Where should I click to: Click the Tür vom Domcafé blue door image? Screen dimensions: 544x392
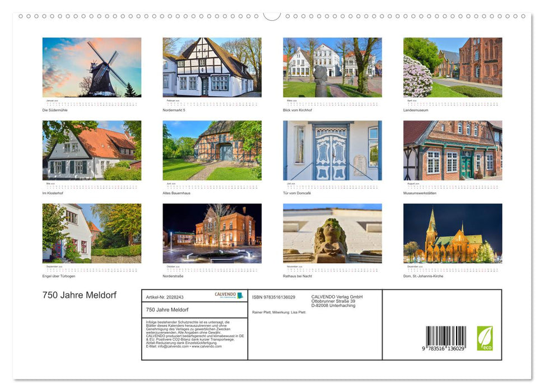point(331,150)
